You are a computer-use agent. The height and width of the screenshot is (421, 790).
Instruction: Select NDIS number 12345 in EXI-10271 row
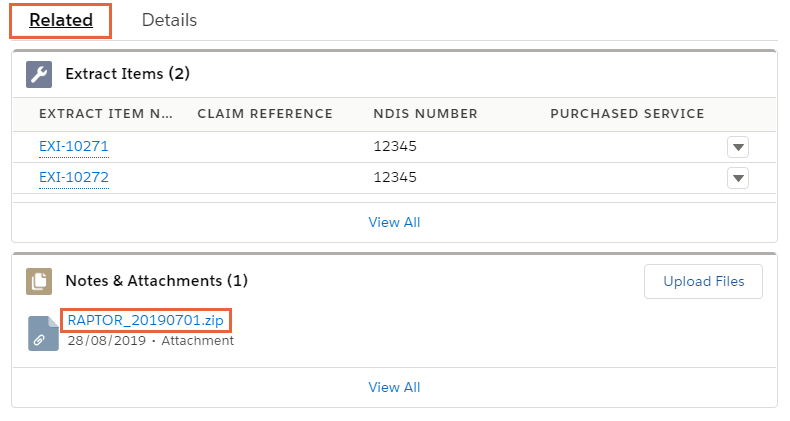coord(395,147)
